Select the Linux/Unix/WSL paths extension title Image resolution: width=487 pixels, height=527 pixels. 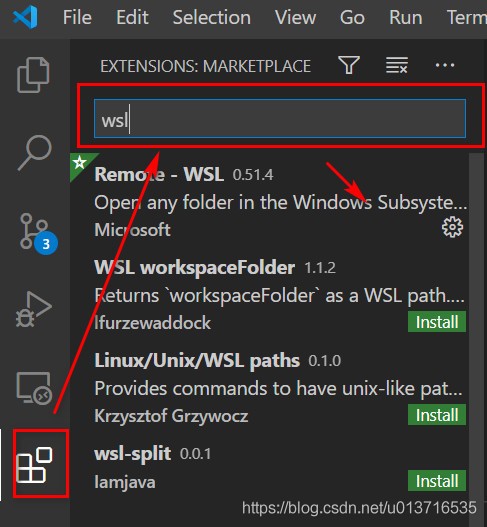click(x=197, y=361)
